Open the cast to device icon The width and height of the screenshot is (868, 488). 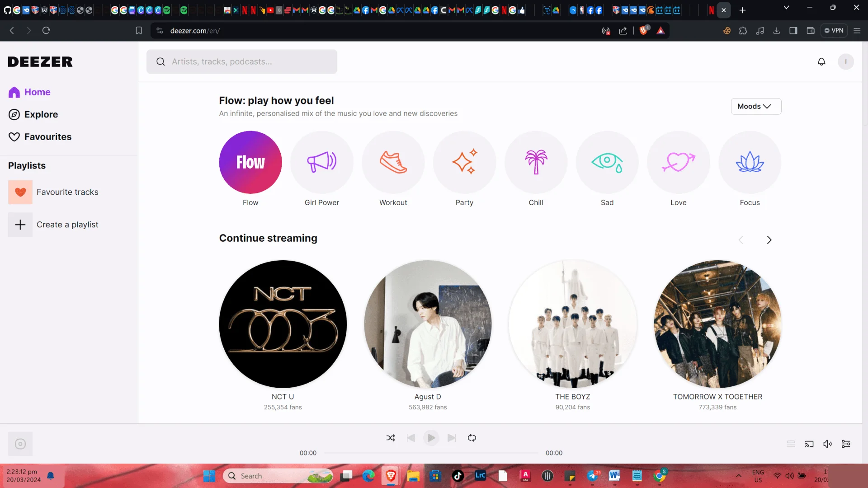click(x=809, y=444)
